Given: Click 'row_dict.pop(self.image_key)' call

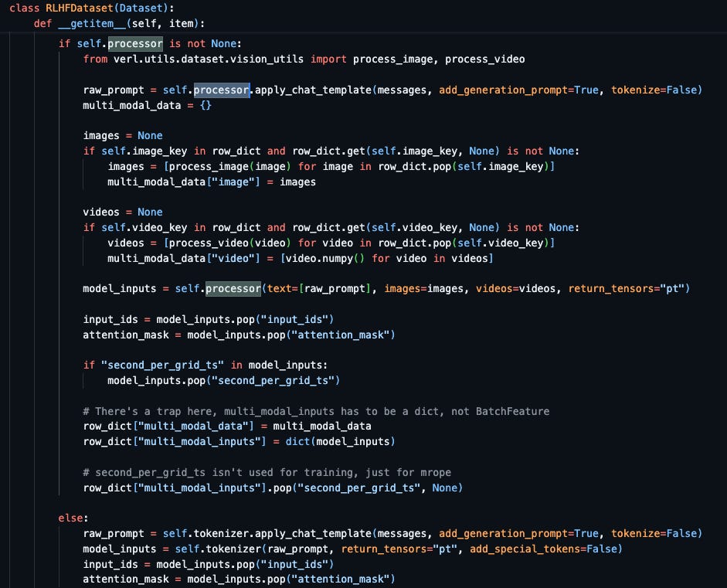Looking at the screenshot, I should [x=464, y=166].
